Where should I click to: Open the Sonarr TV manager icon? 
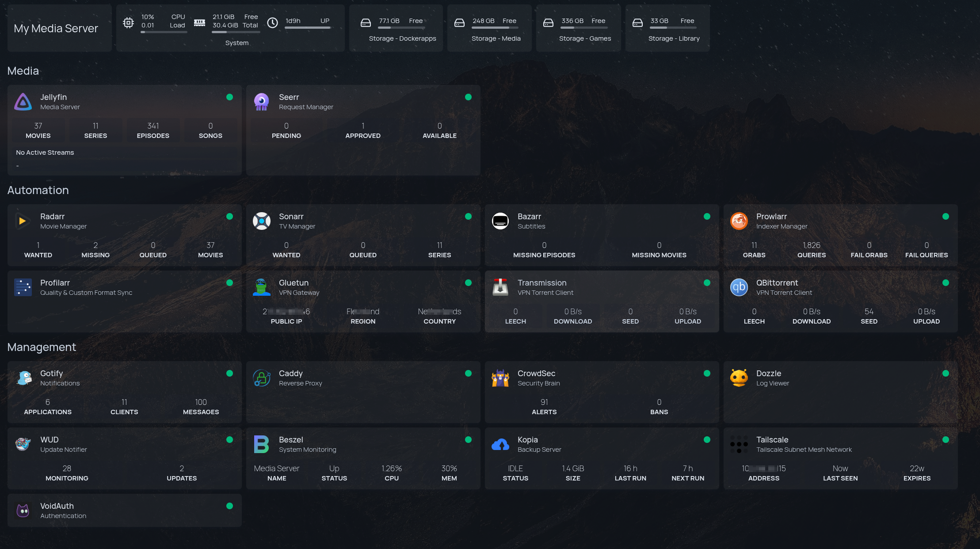click(261, 221)
